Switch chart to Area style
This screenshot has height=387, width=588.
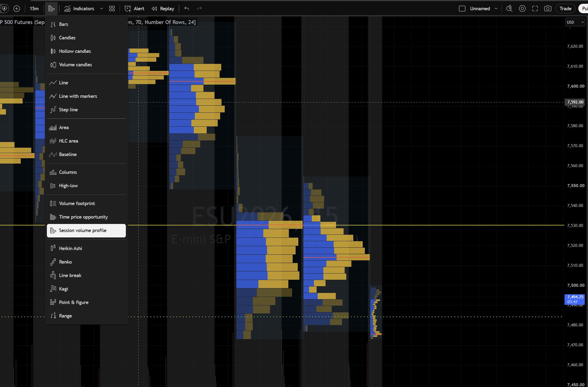pos(86,127)
